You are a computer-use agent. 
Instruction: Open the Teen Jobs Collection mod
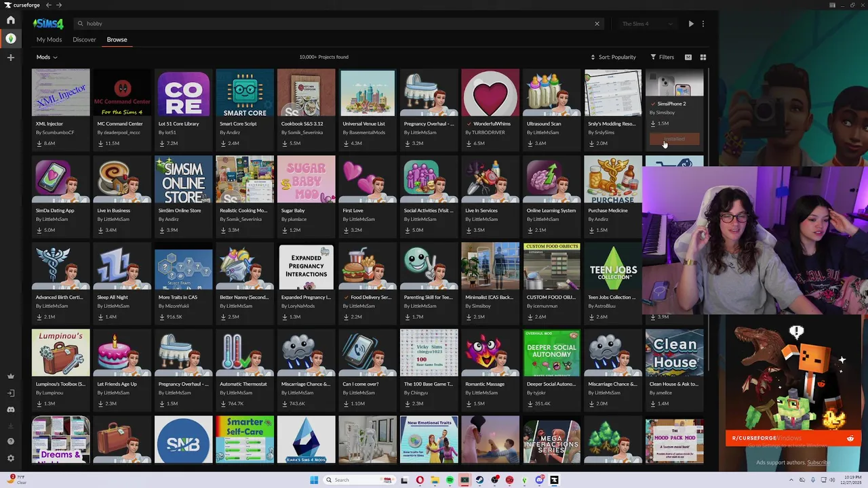click(613, 282)
